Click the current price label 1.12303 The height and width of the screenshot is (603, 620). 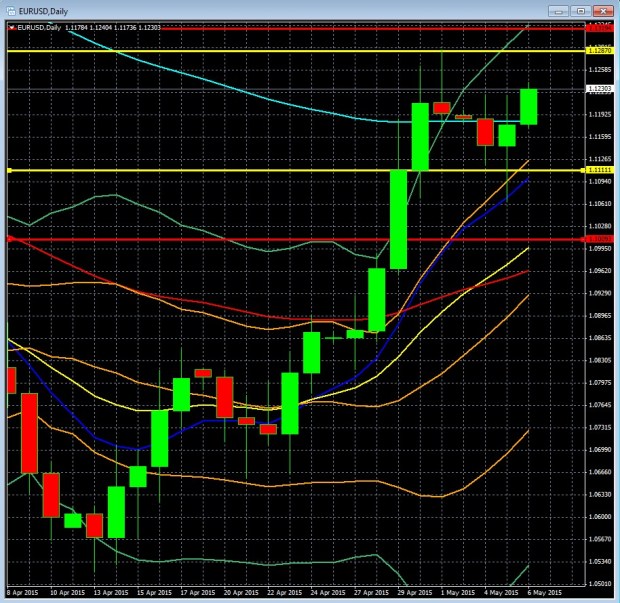600,89
